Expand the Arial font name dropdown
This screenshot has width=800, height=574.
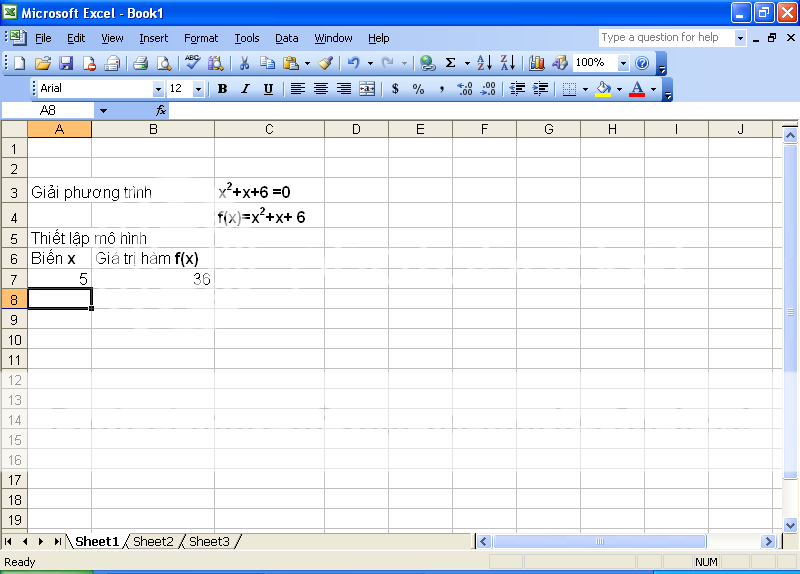[157, 89]
